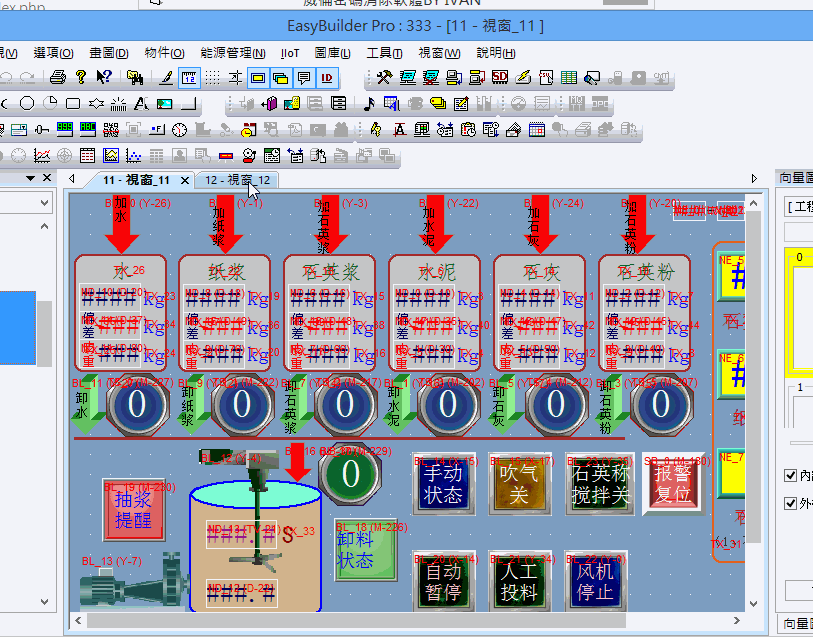Select the numeric 999 display object
Screen dimensions: 813x637
pyautogui.click(x=64, y=129)
